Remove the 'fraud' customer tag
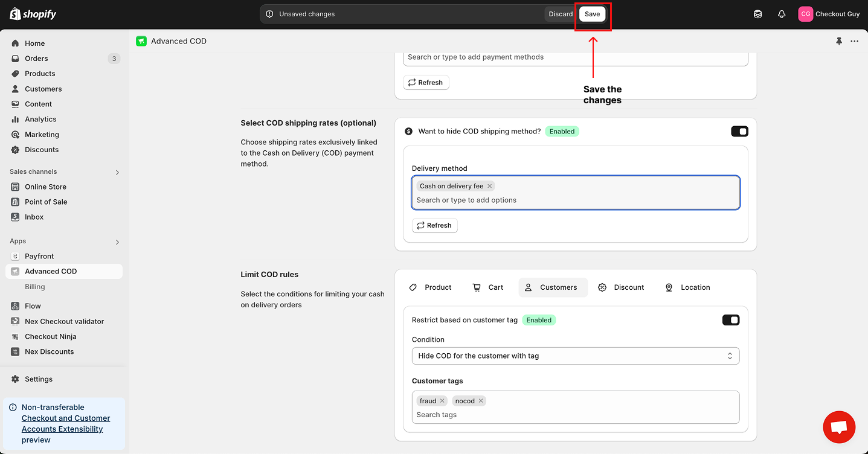This screenshot has width=868, height=454. tap(442, 401)
